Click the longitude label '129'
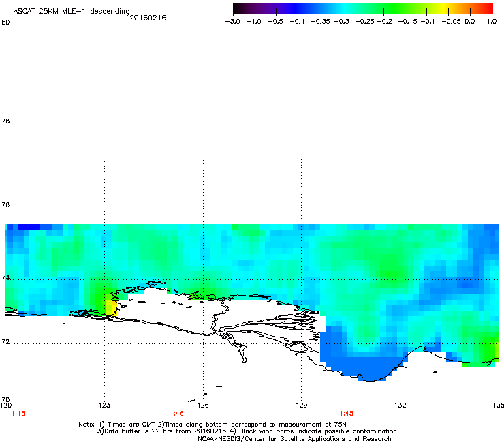This screenshot has height=443, width=504. point(302,405)
